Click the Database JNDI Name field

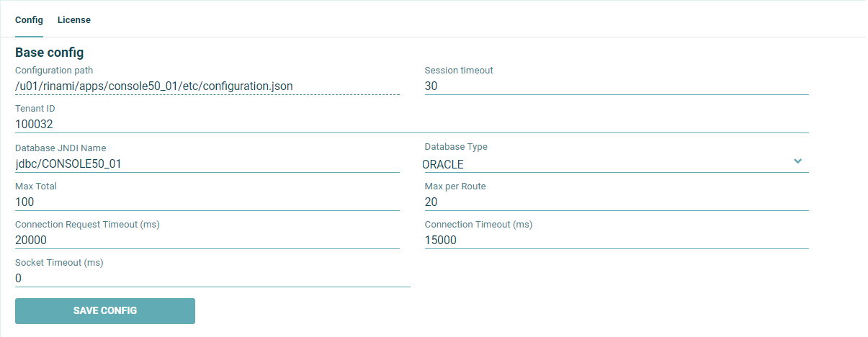[207, 163]
